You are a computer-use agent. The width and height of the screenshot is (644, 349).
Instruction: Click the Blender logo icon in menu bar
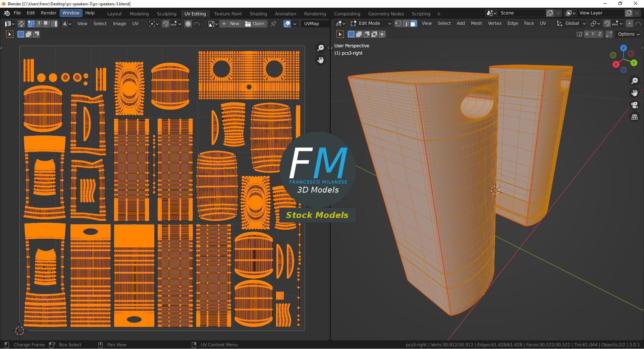click(7, 13)
